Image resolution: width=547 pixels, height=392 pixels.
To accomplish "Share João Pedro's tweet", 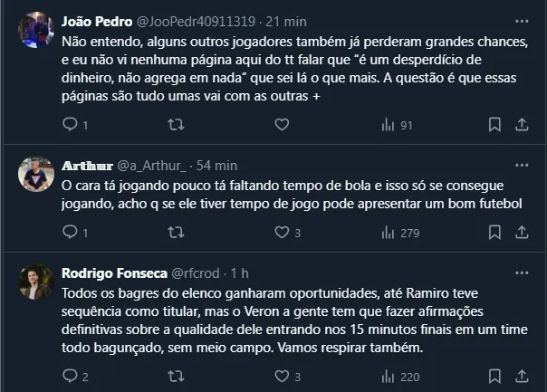I will [521, 125].
